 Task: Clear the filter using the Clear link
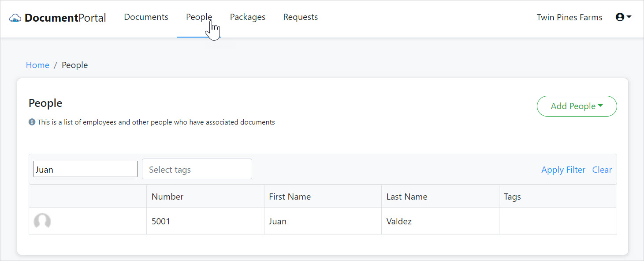[x=602, y=170]
